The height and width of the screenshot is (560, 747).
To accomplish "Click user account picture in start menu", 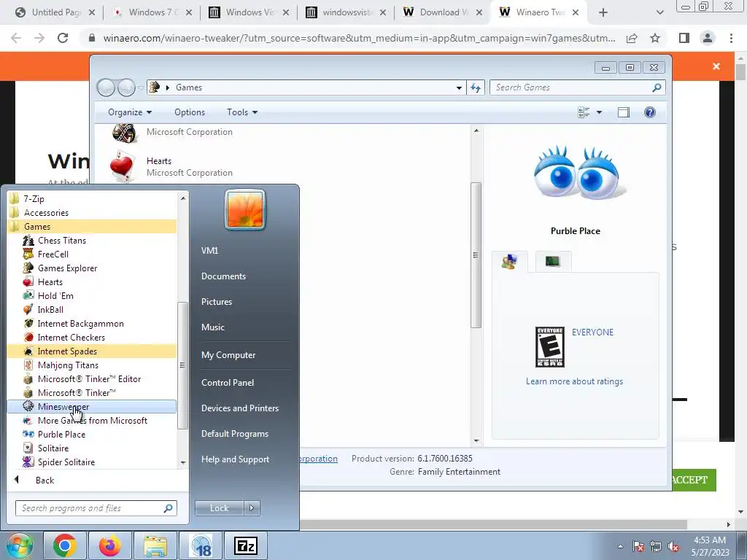I will tap(245, 209).
